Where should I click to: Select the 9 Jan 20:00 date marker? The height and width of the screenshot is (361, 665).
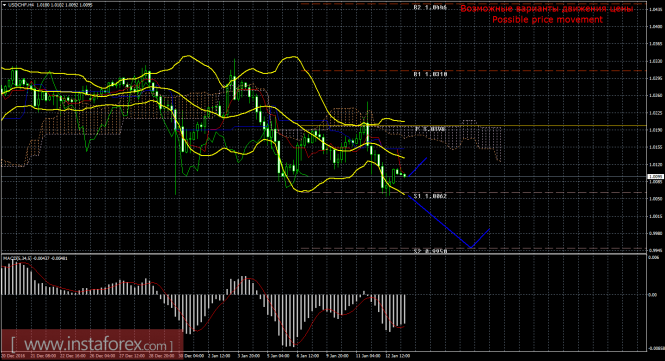[338, 356]
